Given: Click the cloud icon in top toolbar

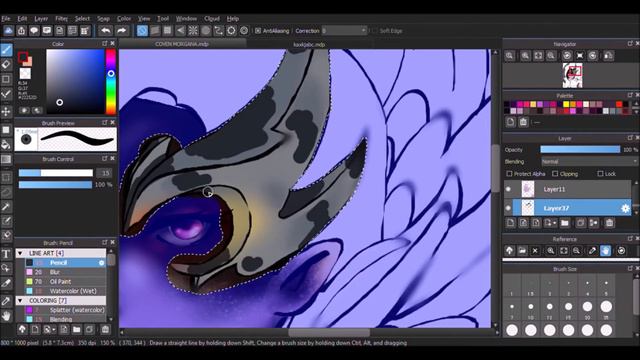Looking at the screenshot, I should (9, 31).
